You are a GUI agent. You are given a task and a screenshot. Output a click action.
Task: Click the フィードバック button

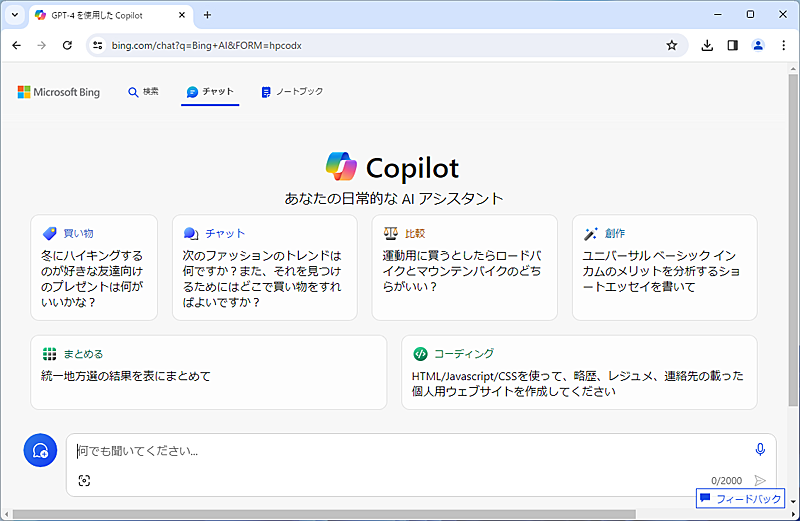coord(740,498)
